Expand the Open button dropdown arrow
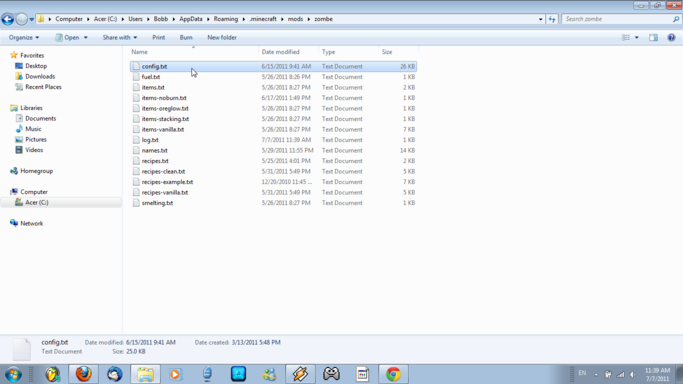Image resolution: width=683 pixels, height=384 pixels. (x=85, y=37)
